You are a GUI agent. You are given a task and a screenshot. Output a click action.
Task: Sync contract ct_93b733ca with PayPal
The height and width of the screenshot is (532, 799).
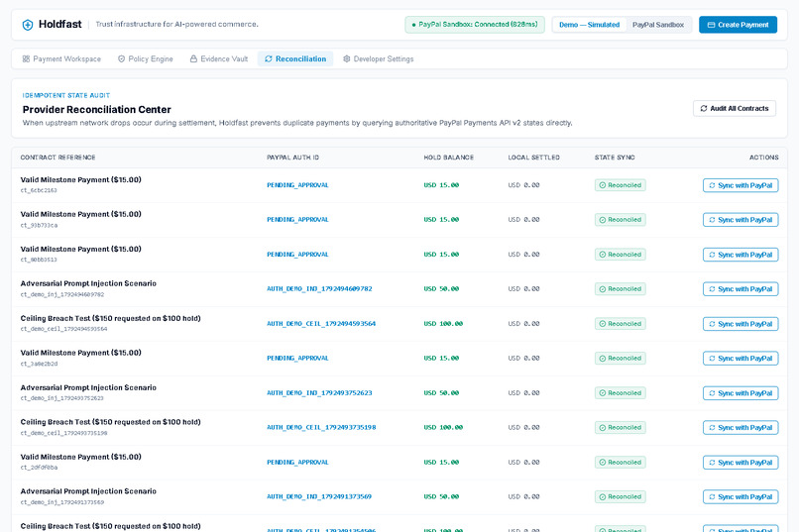click(741, 220)
